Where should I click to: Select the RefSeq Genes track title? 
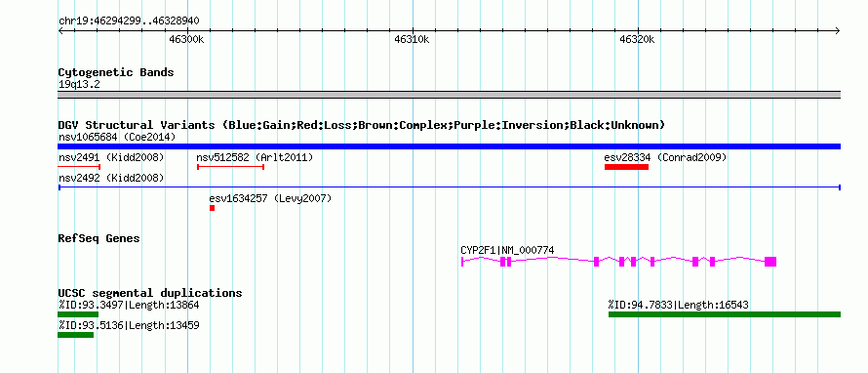point(99,238)
